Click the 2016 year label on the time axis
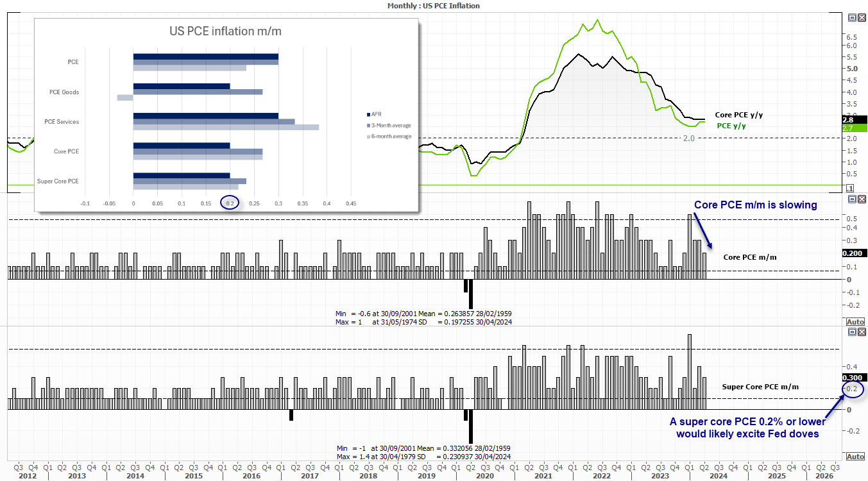The width and height of the screenshot is (868, 481). click(x=251, y=477)
